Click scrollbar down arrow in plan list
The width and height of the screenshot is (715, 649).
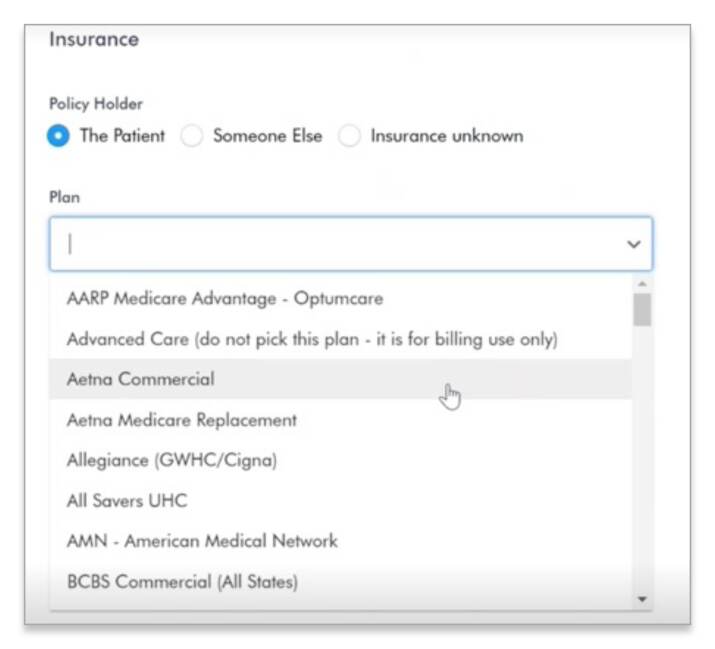[642, 599]
